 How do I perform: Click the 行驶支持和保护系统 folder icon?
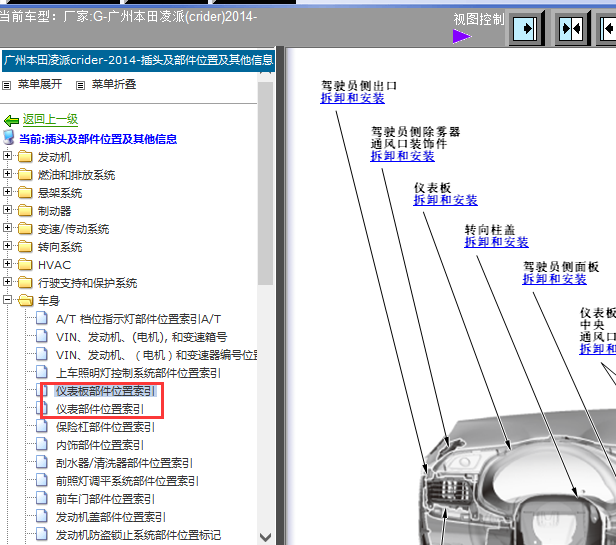coord(25,282)
